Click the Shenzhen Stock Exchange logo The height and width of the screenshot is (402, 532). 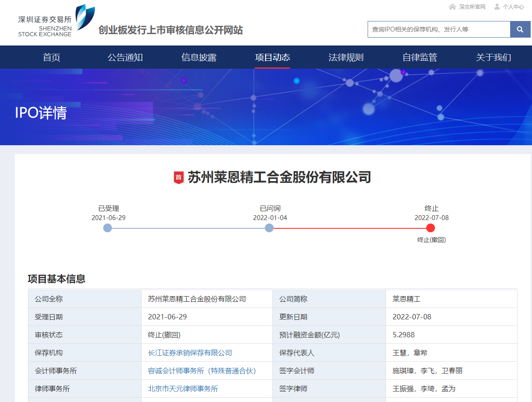click(56, 21)
